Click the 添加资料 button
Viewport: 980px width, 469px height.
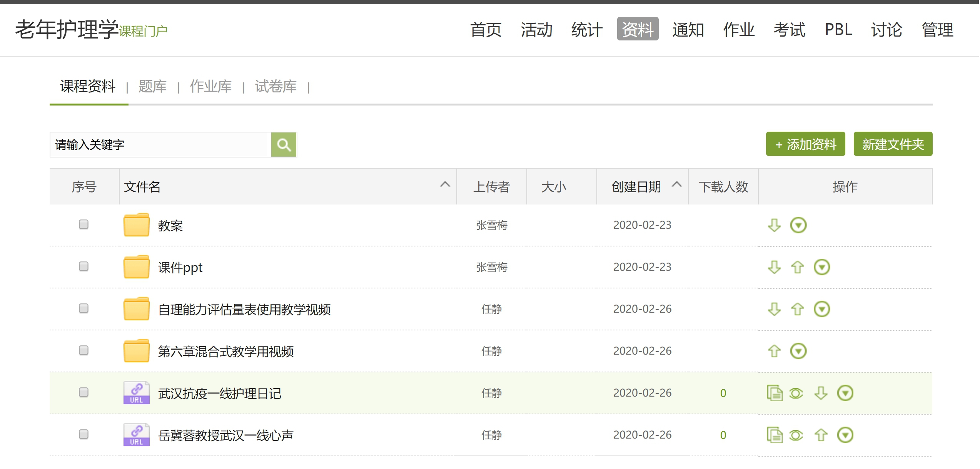click(805, 144)
